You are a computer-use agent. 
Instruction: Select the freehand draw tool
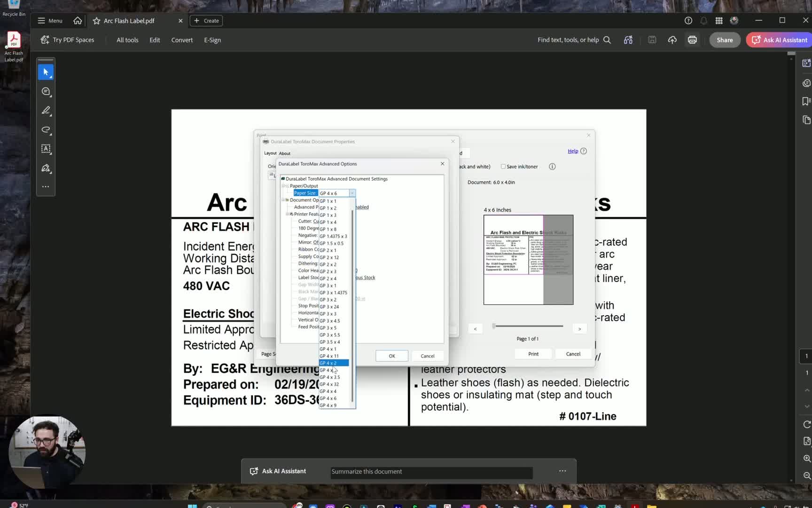[46, 130]
